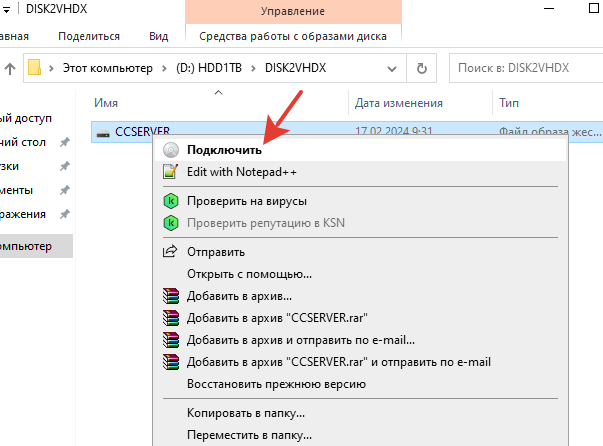Select Добавить в архив "CCSERVER.rar"

pos(360,318)
